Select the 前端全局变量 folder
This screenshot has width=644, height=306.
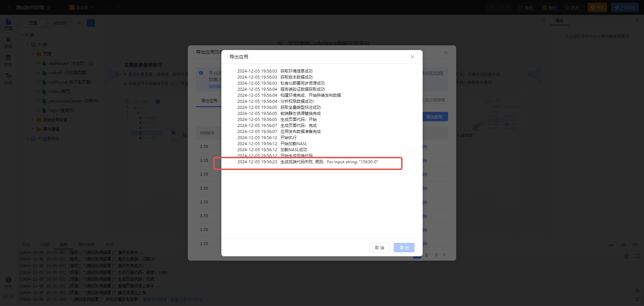click(x=55, y=120)
